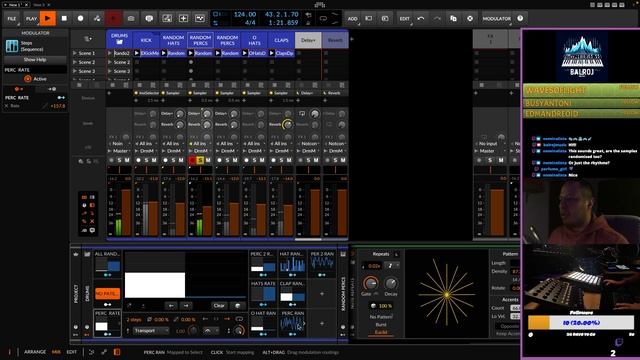This screenshot has height=360, width=640.
Task: Select the O HATS track header
Action: (x=254, y=40)
